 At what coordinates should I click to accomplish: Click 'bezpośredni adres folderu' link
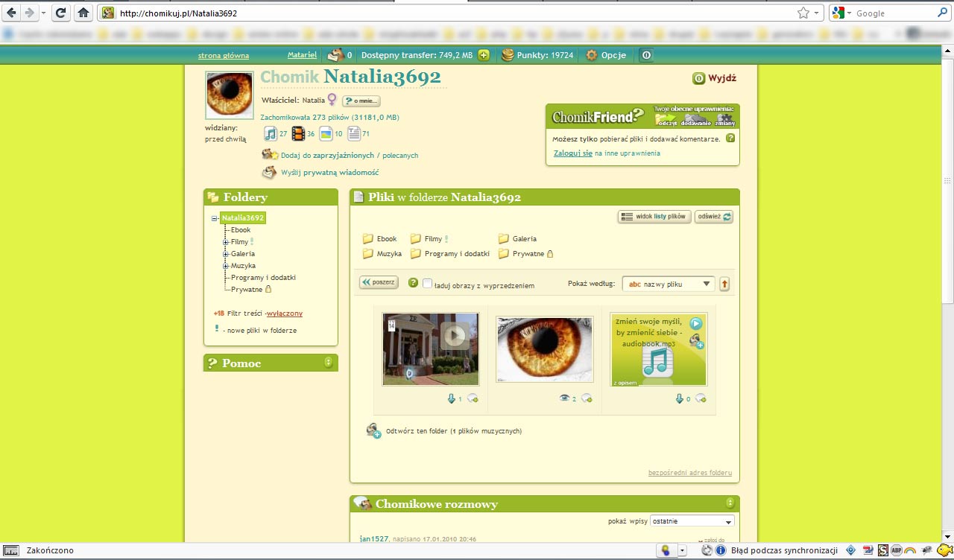690,473
